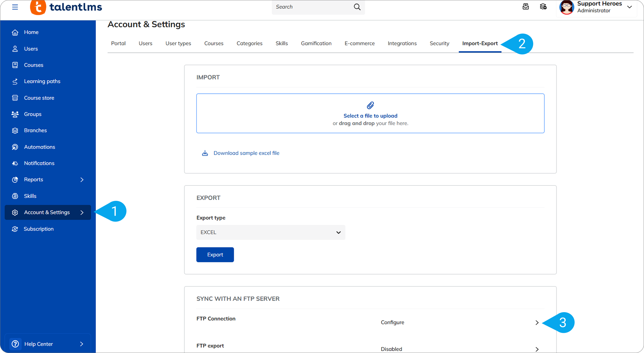The image size is (644, 353).
Task: Switch to the Integrations tab
Action: (402, 43)
